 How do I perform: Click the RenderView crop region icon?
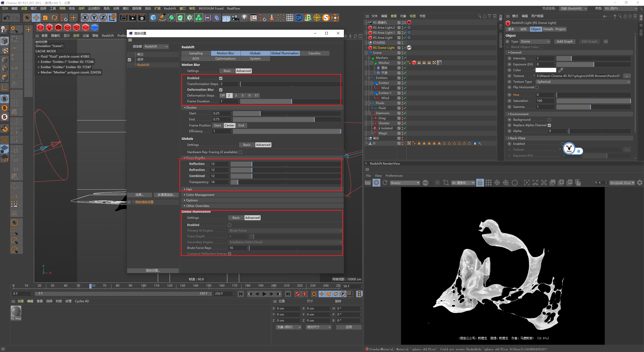point(446,183)
